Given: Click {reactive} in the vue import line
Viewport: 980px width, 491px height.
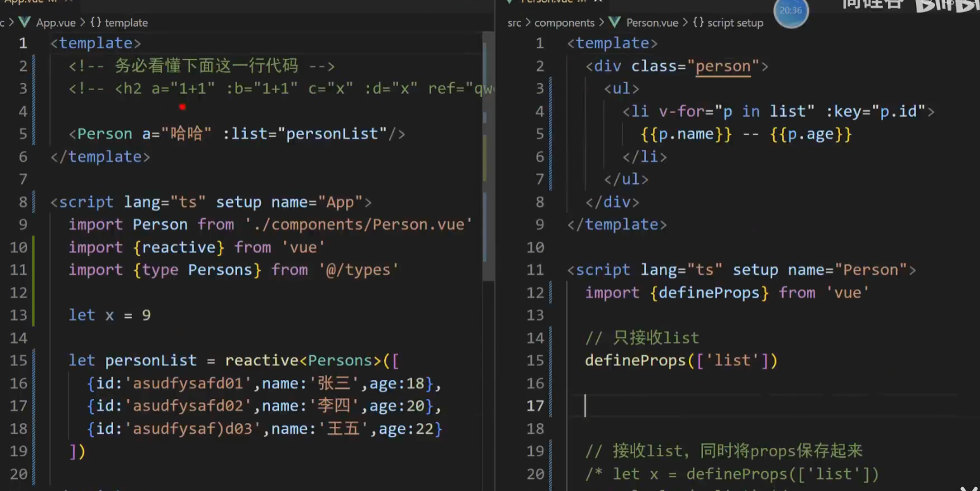Looking at the screenshot, I should pyautogui.click(x=179, y=247).
